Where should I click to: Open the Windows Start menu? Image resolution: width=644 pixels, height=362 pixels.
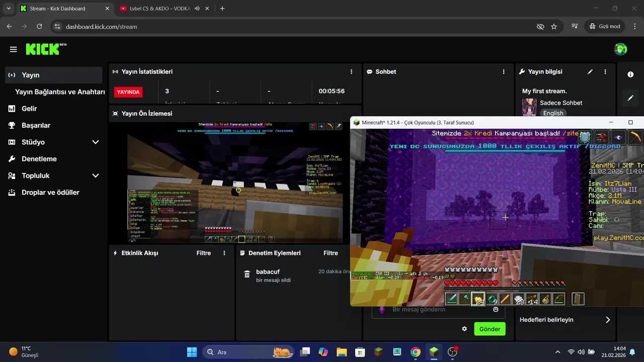[x=192, y=352]
